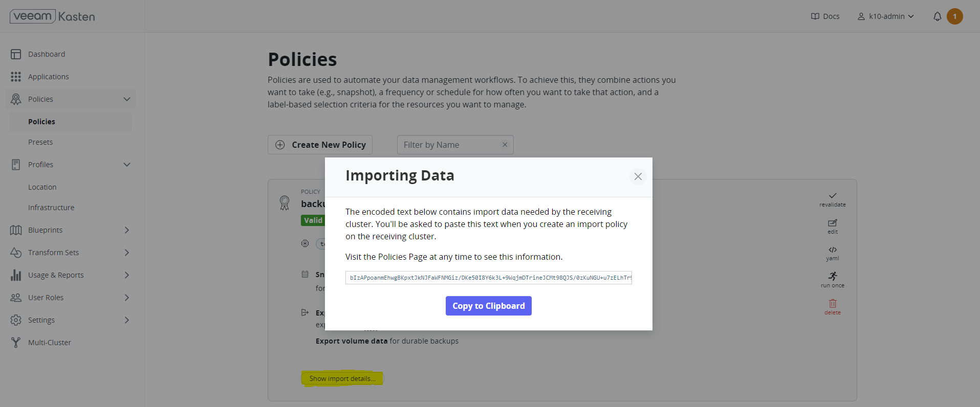Click the Veeam Kasten logo
This screenshot has width=980, height=407.
[x=52, y=16]
